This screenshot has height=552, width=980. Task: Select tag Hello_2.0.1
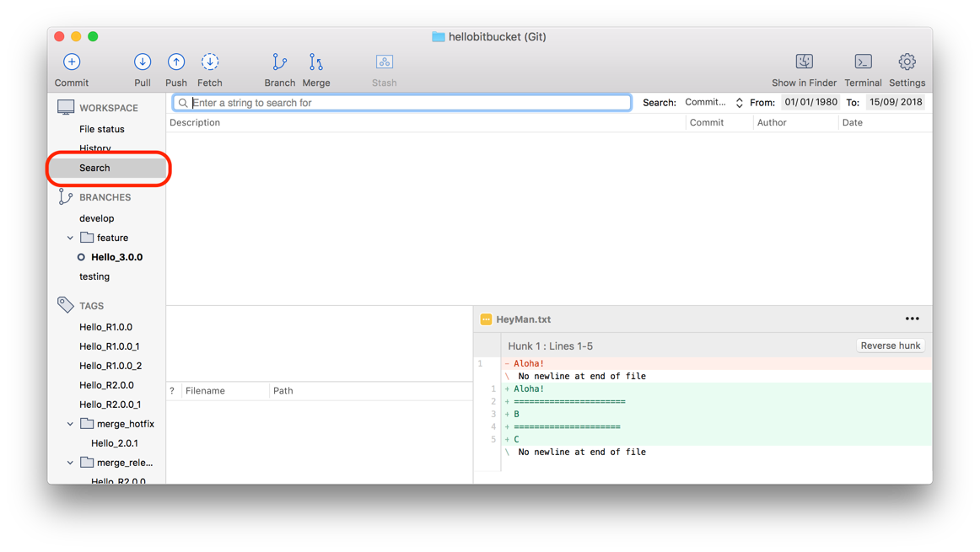click(x=115, y=443)
